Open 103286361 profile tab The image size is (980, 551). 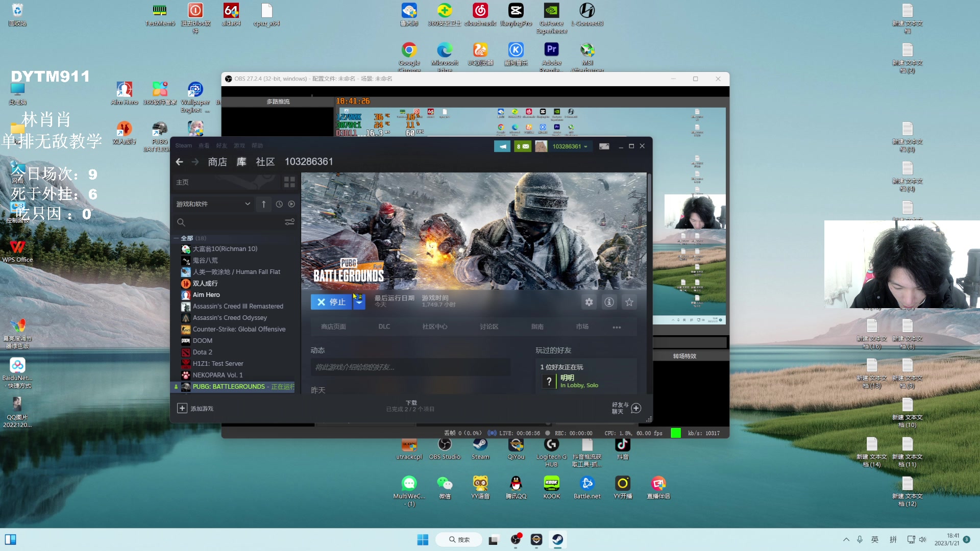point(309,162)
